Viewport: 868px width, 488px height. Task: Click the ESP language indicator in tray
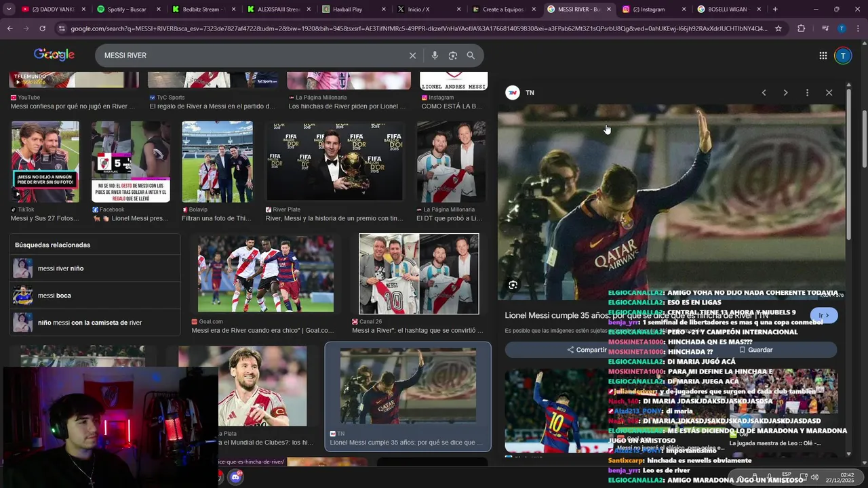tap(787, 477)
